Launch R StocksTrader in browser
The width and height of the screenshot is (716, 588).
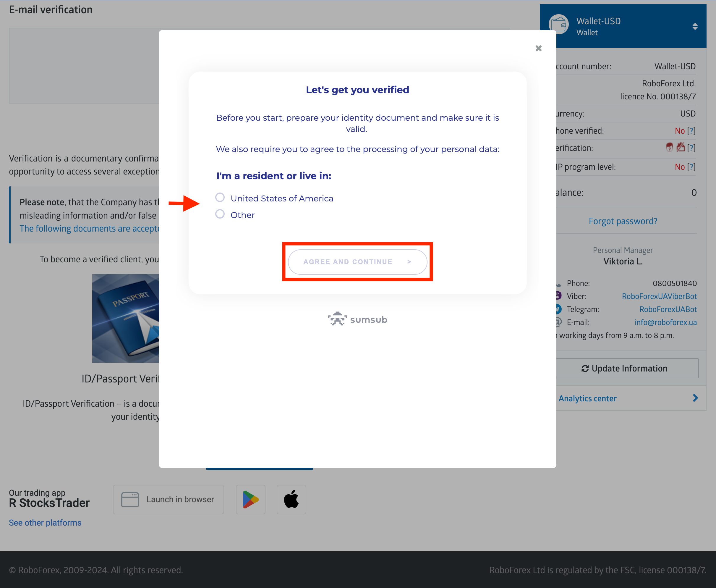click(168, 499)
